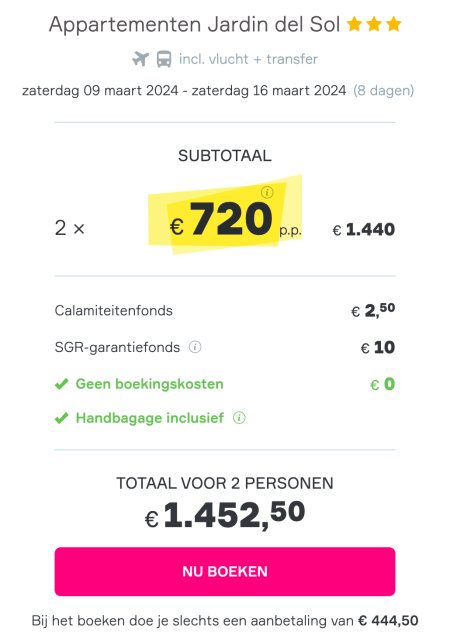Click the Geen boekingskosten label
The width and height of the screenshot is (450, 642).
point(149,384)
